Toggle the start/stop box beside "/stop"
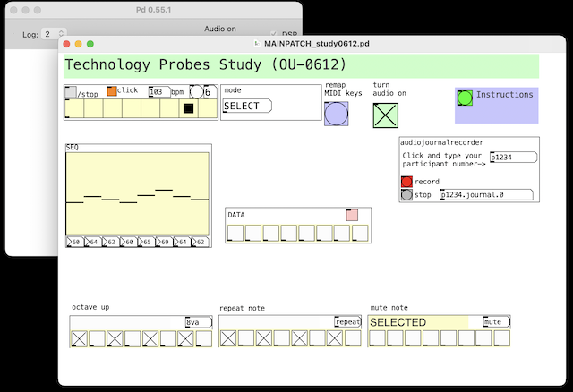 [x=70, y=92]
